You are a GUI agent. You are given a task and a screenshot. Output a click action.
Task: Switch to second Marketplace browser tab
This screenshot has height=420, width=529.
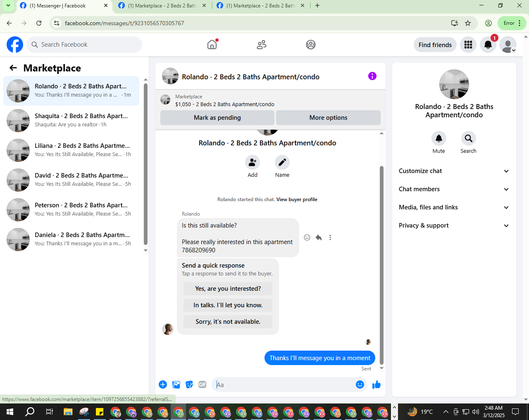click(x=162, y=6)
